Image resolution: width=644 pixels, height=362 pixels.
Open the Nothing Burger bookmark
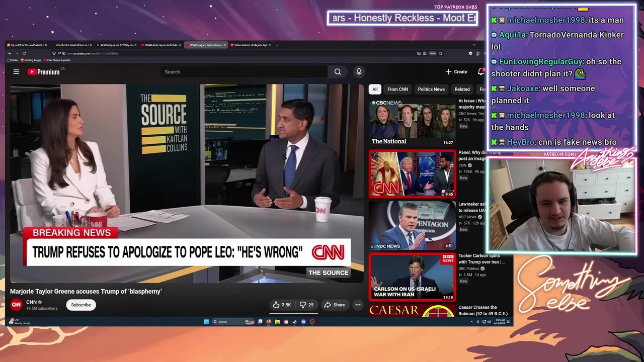[x=31, y=60]
